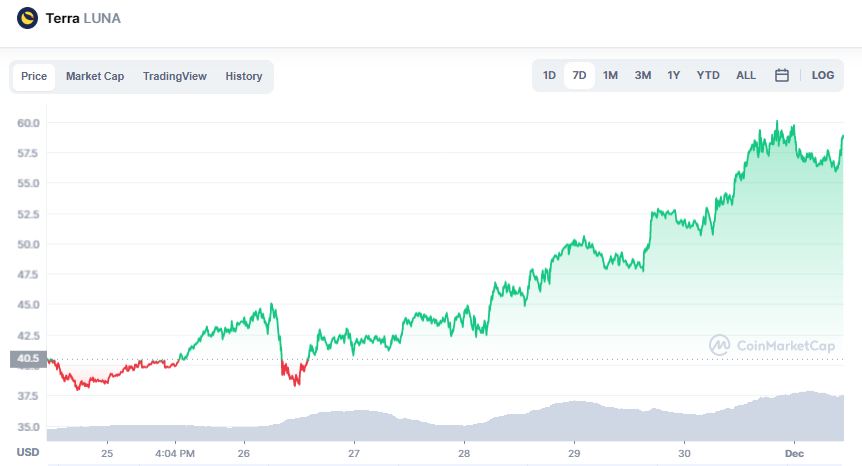The image size is (862, 466).
Task: Switch to the Price tab
Action: click(x=34, y=76)
